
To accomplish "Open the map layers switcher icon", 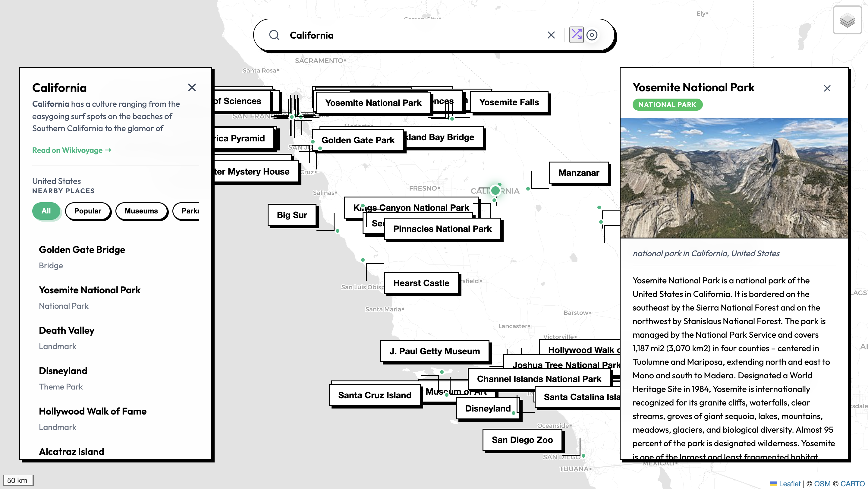I will (848, 21).
